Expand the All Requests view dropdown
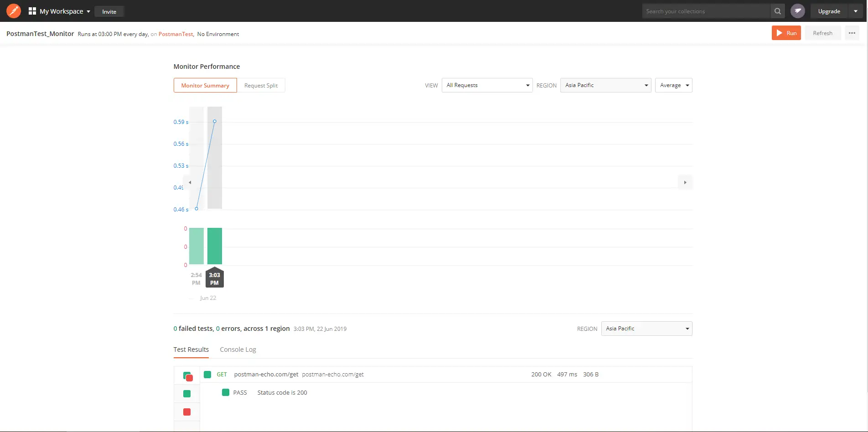This screenshot has width=868, height=432. (x=487, y=85)
